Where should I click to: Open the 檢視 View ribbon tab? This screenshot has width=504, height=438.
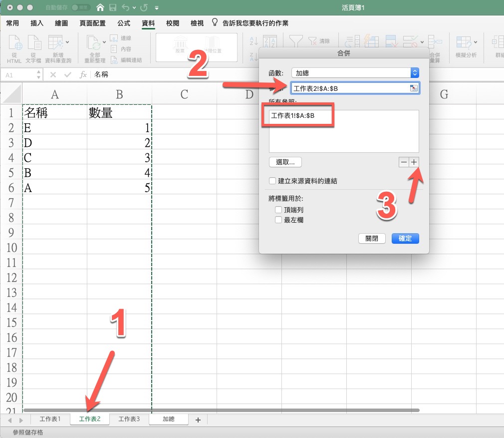[x=197, y=23]
